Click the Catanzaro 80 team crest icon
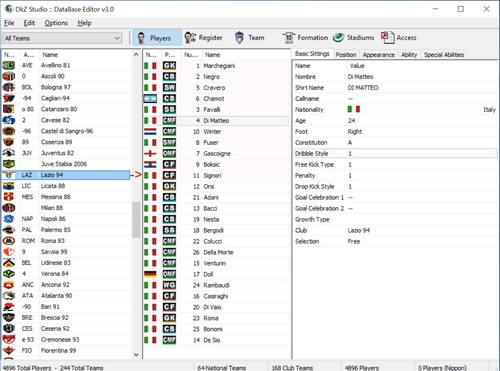500x371 pixels. (x=9, y=109)
